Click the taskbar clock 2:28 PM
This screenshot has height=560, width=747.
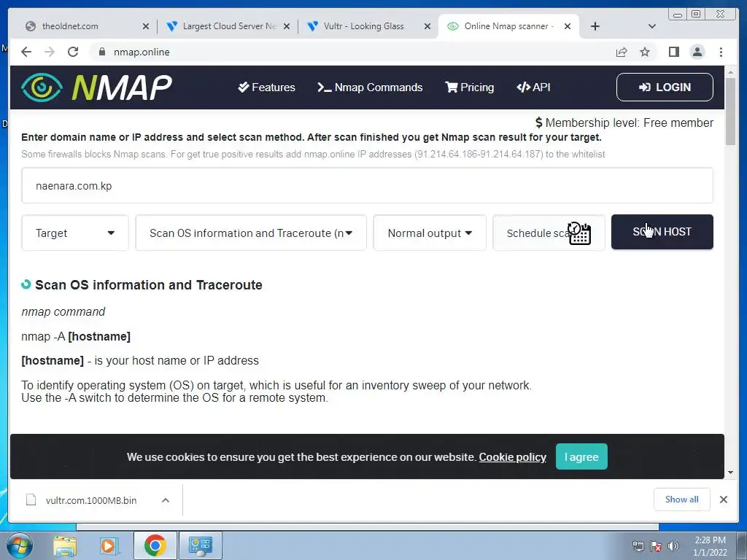(x=710, y=546)
